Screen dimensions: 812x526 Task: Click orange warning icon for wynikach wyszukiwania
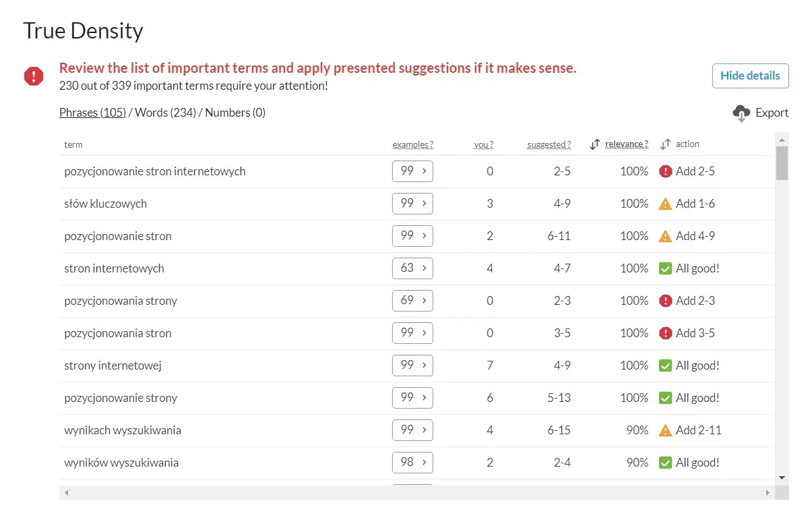[x=665, y=430]
